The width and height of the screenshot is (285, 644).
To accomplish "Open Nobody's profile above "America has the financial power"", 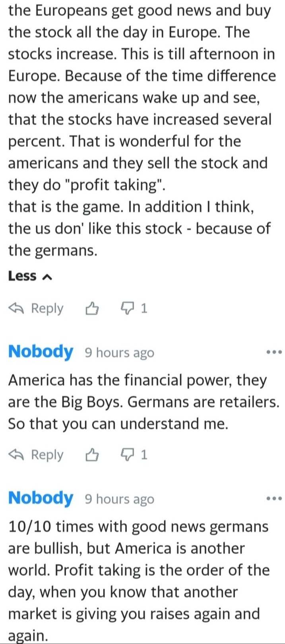I will point(41,352).
